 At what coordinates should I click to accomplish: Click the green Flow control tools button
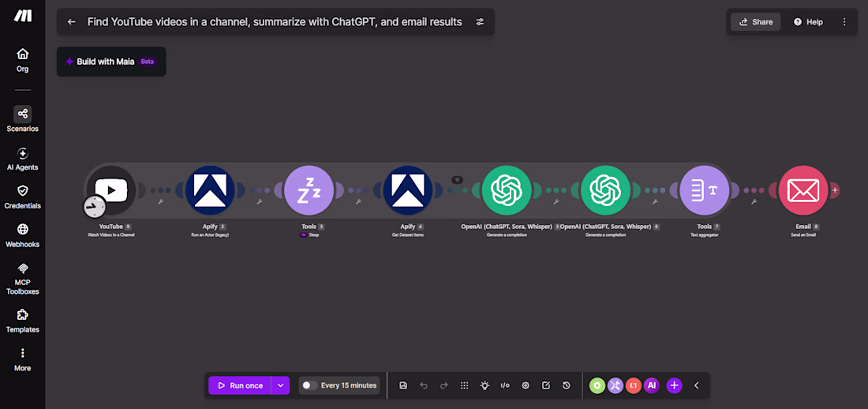pyautogui.click(x=597, y=385)
